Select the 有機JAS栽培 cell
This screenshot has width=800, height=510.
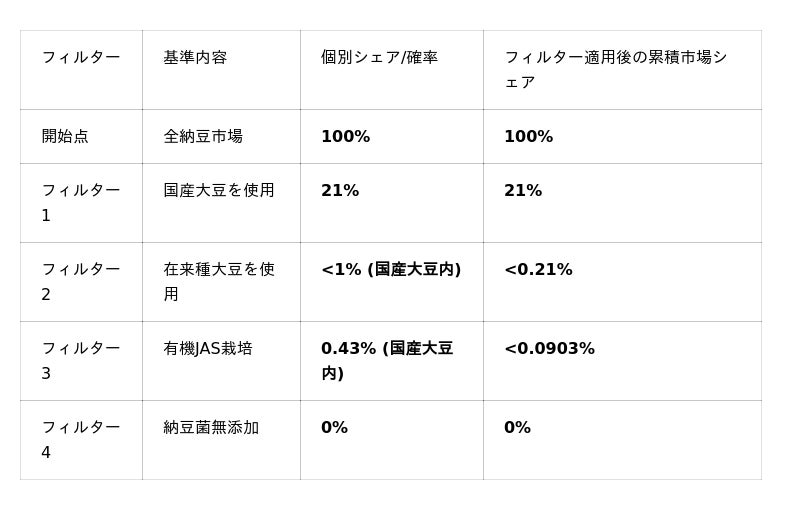208,349
